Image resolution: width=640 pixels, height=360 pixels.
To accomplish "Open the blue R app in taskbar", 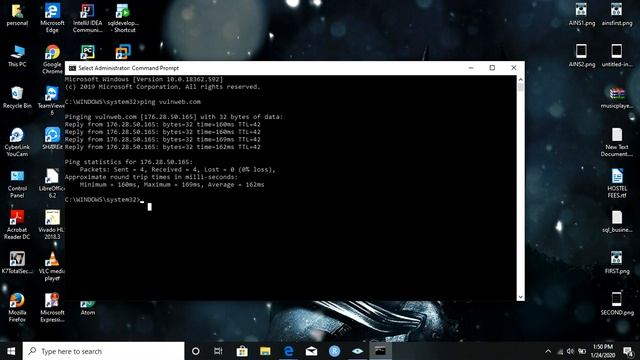I will click(x=334, y=351).
